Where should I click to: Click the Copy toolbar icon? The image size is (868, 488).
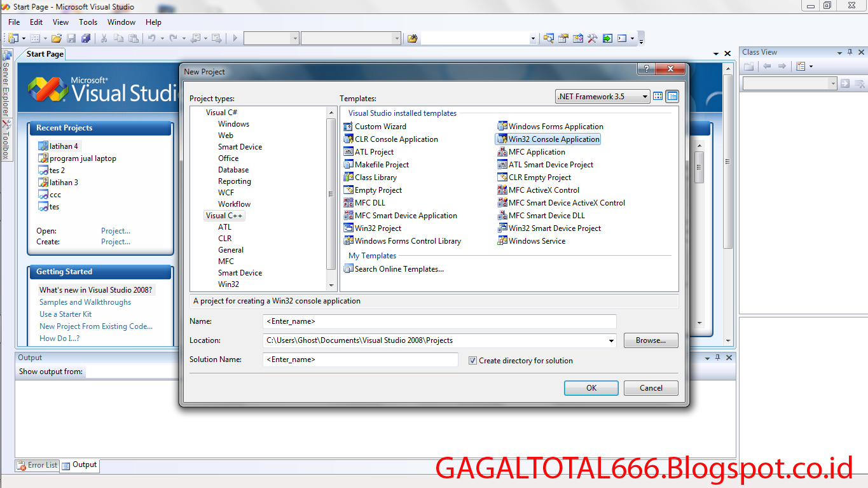click(x=118, y=38)
